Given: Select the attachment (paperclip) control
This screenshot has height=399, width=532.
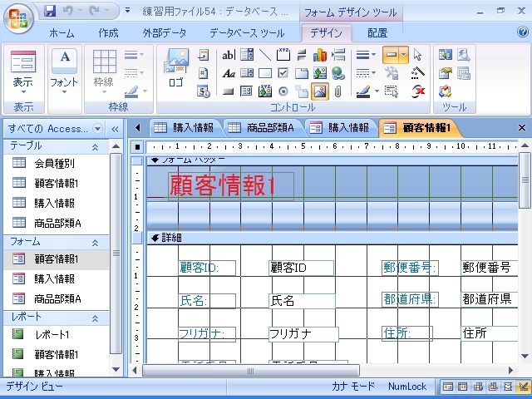Looking at the screenshot, I should 337,91.
